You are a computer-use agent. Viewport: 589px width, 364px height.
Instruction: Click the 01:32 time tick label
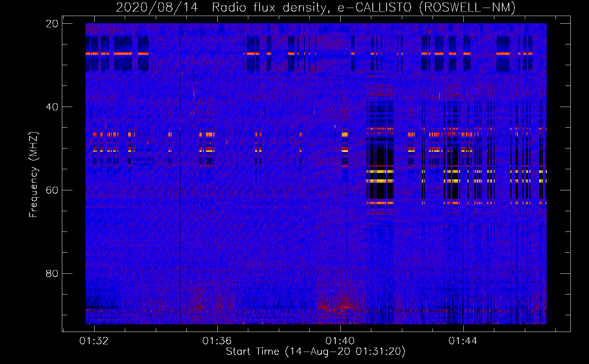pos(94,341)
